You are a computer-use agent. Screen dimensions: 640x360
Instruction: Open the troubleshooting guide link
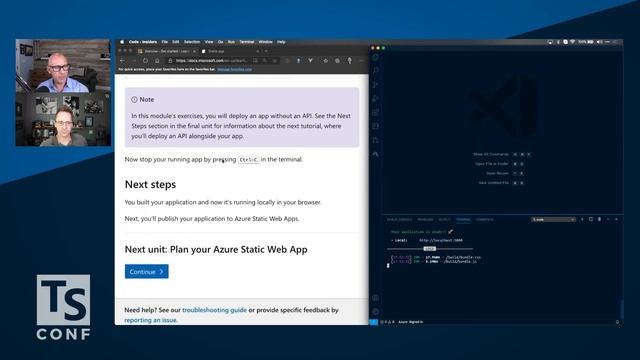click(214, 310)
